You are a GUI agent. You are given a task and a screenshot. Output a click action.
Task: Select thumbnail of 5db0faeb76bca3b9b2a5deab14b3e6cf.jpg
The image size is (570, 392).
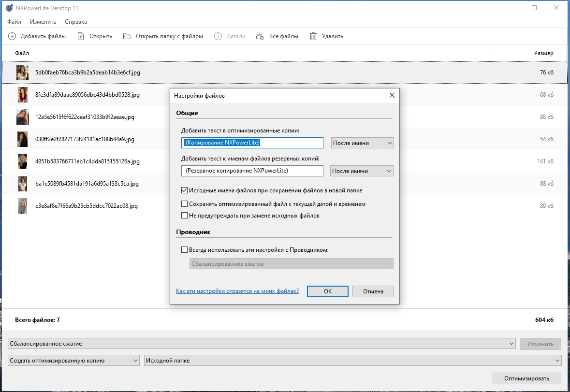[22, 73]
